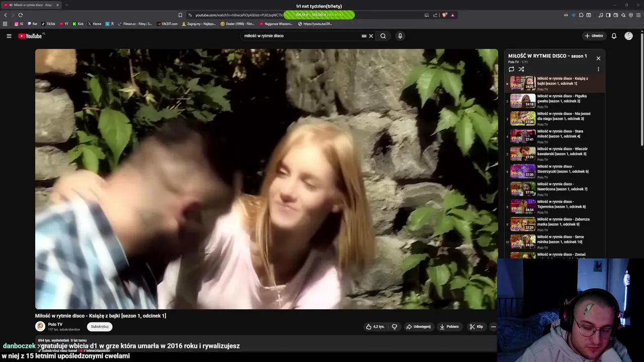Open Brave Rewards triangle icon
The height and width of the screenshot is (362, 644).
click(x=453, y=15)
